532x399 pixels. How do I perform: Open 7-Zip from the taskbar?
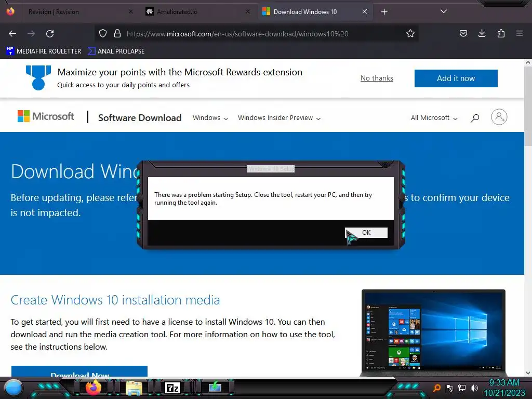pyautogui.click(x=172, y=388)
